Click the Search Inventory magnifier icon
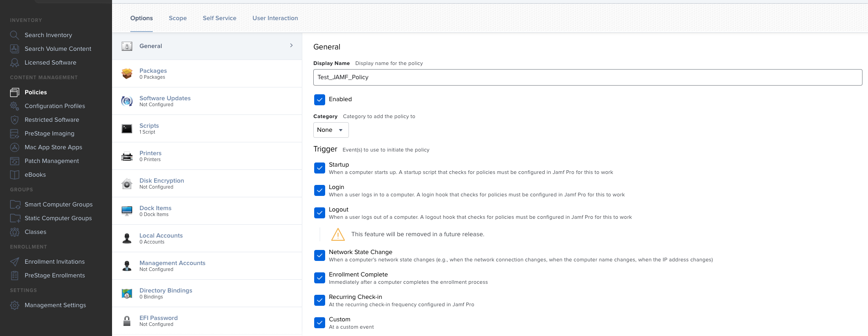Screen dimensions: 868x336 coord(15,35)
